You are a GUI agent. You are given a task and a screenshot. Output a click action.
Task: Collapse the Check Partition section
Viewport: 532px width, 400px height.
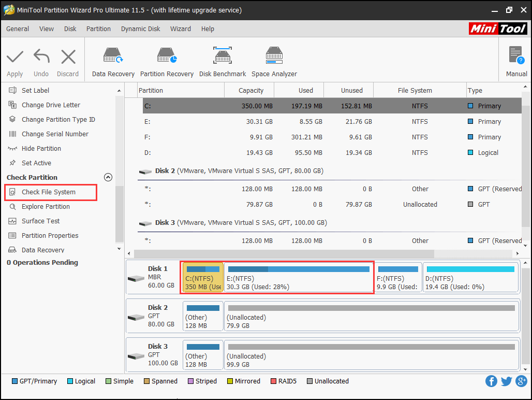[x=108, y=177]
